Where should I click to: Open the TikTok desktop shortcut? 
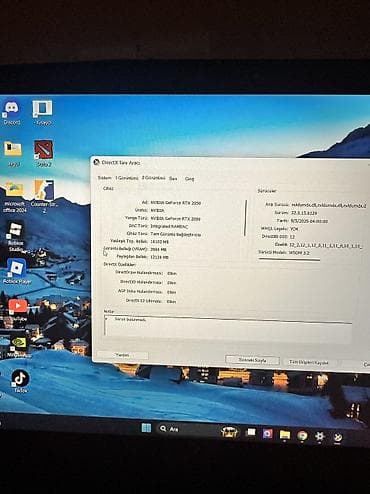[x=20, y=381]
